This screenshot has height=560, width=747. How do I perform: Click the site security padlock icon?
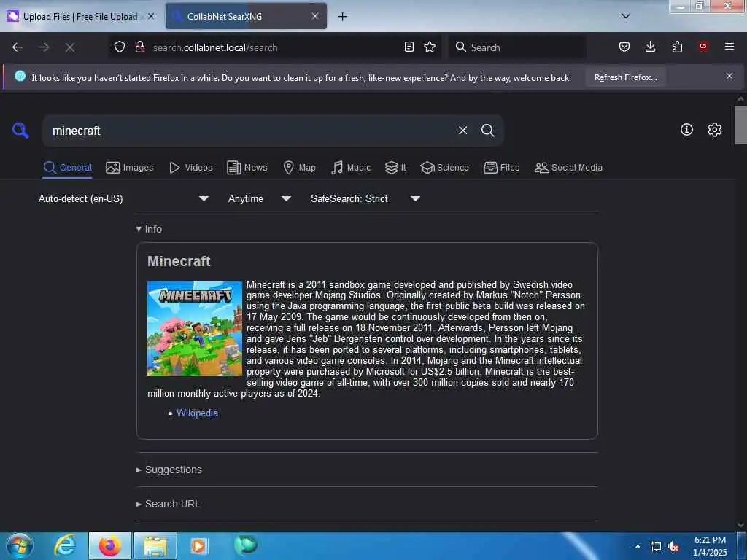coord(139,47)
